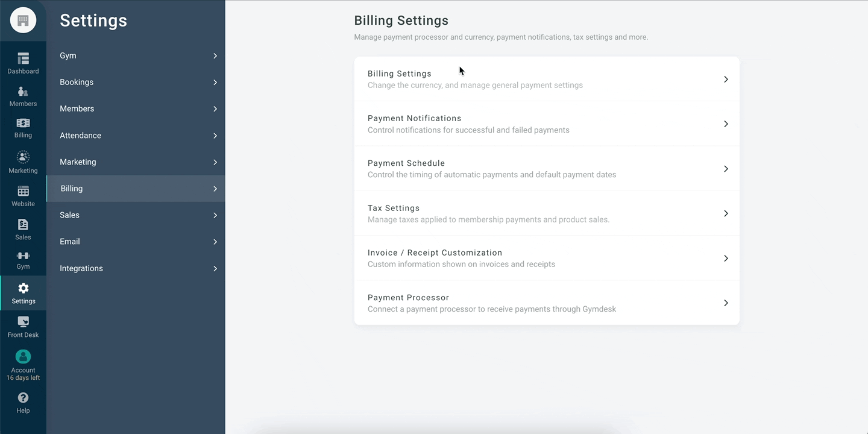Open the Payment Notifications row
Viewport: 868px width, 434px height.
[546, 124]
